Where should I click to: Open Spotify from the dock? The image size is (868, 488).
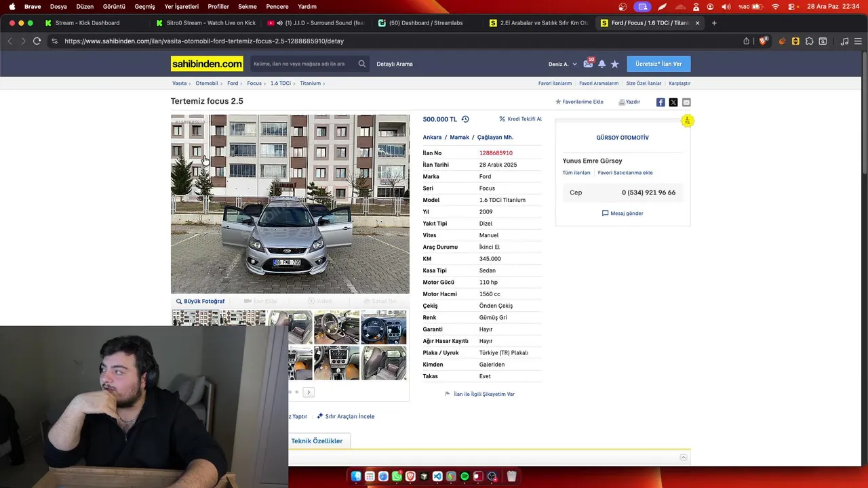(x=465, y=476)
